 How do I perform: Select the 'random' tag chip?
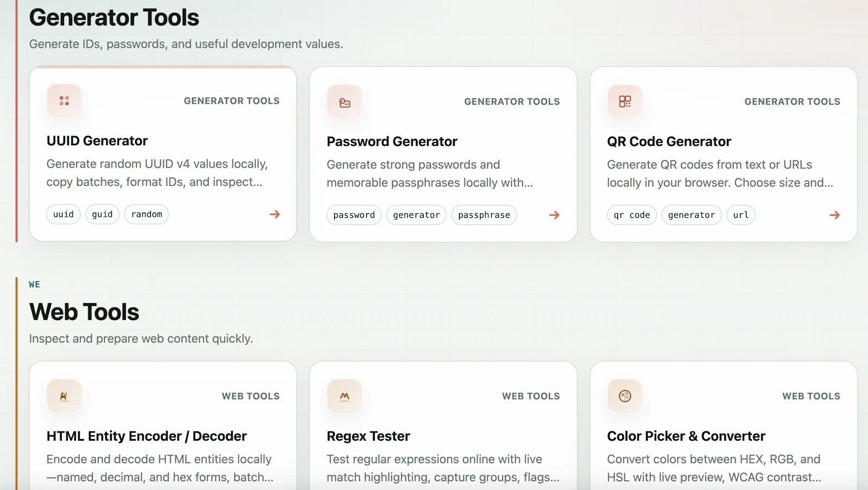tap(146, 214)
